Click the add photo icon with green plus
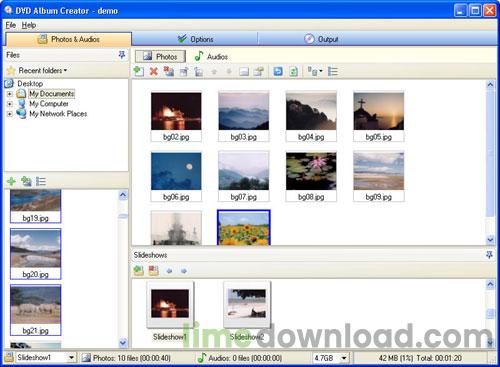 coord(138,71)
